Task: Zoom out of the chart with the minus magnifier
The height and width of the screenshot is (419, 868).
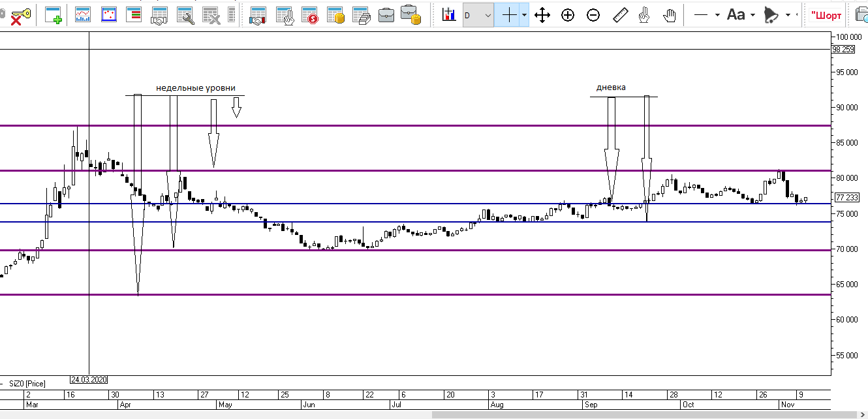Action: click(x=593, y=15)
